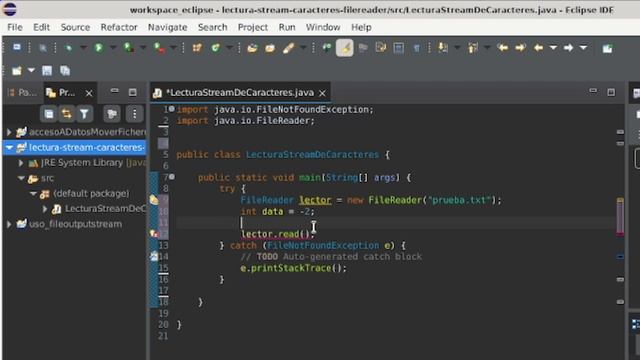This screenshot has width=640, height=360.
Task: Click the New Java Class icon
Action: (216, 48)
